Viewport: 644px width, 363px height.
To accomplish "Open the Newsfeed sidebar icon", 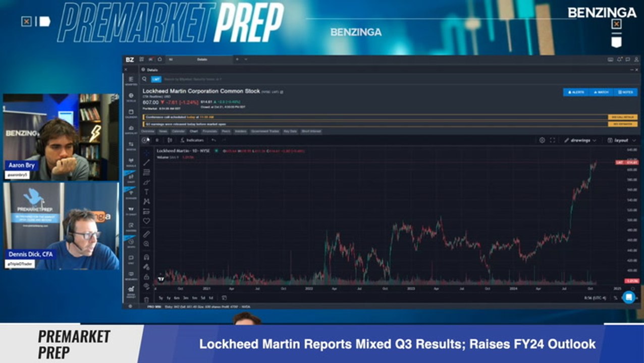I will [x=131, y=81].
